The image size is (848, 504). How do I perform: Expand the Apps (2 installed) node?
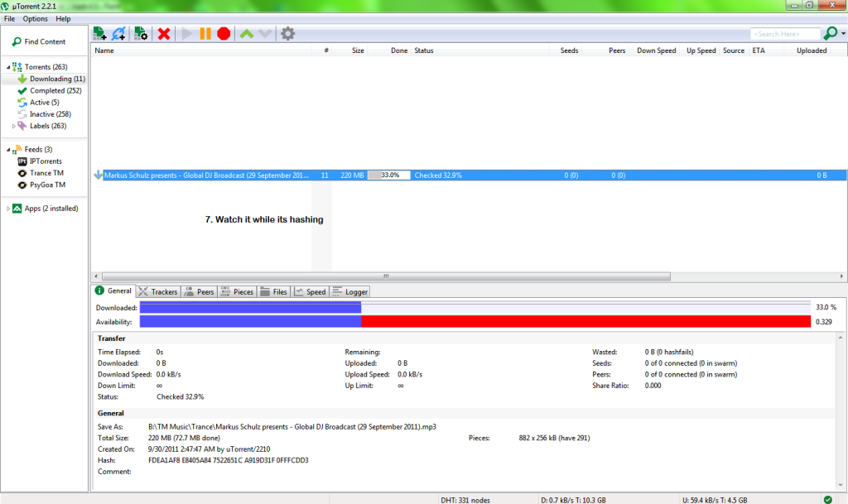coord(8,209)
